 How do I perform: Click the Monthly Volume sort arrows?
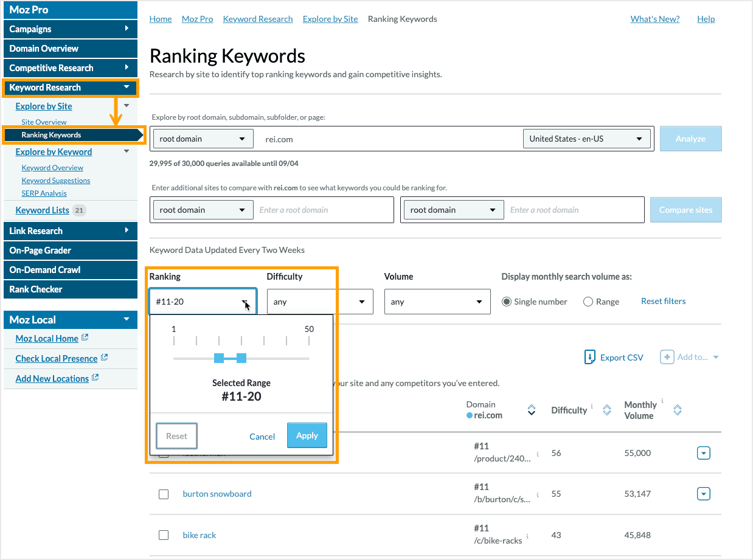[x=678, y=410]
